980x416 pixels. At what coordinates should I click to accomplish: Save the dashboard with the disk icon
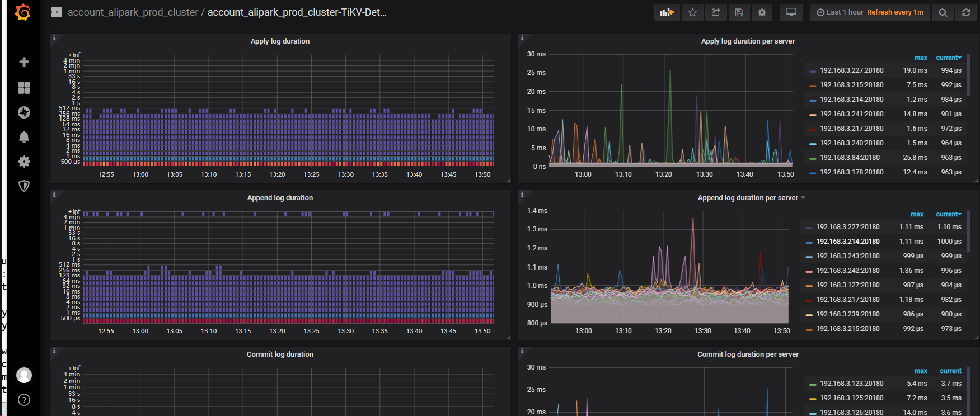click(739, 12)
